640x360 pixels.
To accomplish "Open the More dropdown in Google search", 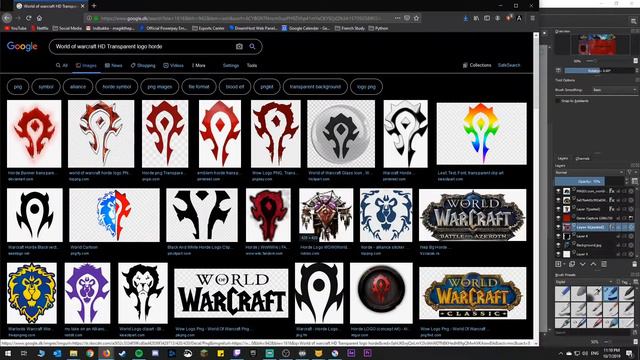I will point(199,65).
